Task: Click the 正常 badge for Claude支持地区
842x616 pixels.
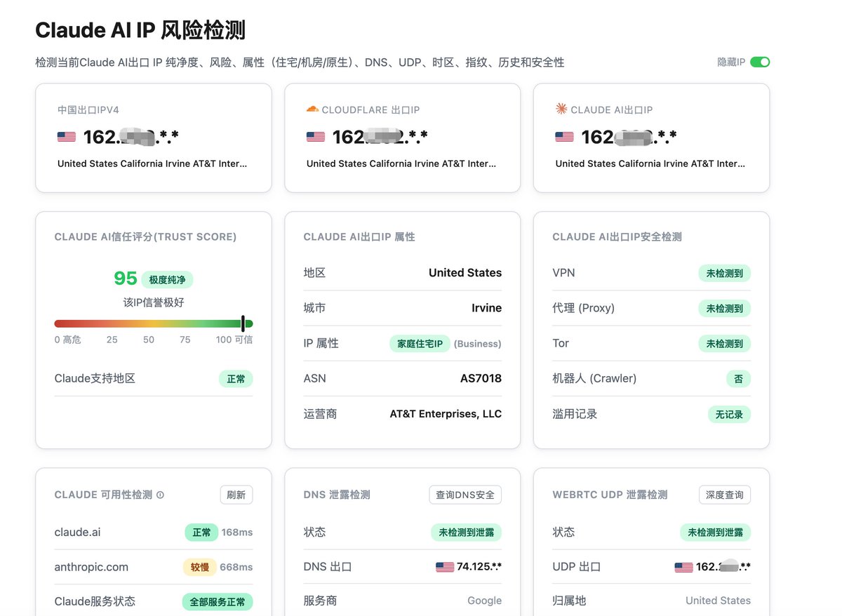Action: tap(236, 379)
